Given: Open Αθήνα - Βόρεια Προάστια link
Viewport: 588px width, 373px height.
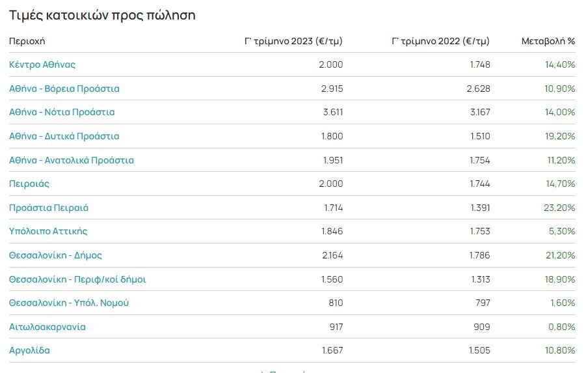Looking at the screenshot, I should click(64, 89).
